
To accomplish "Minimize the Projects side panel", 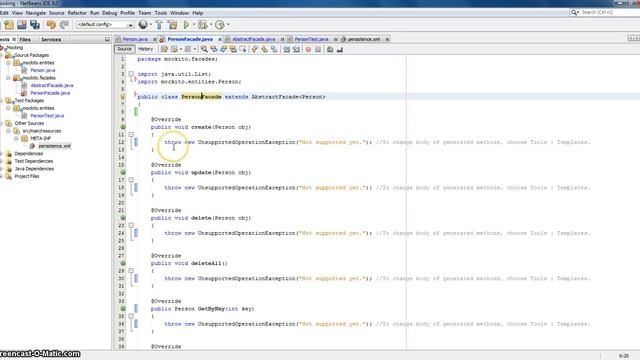I will (x=107, y=40).
